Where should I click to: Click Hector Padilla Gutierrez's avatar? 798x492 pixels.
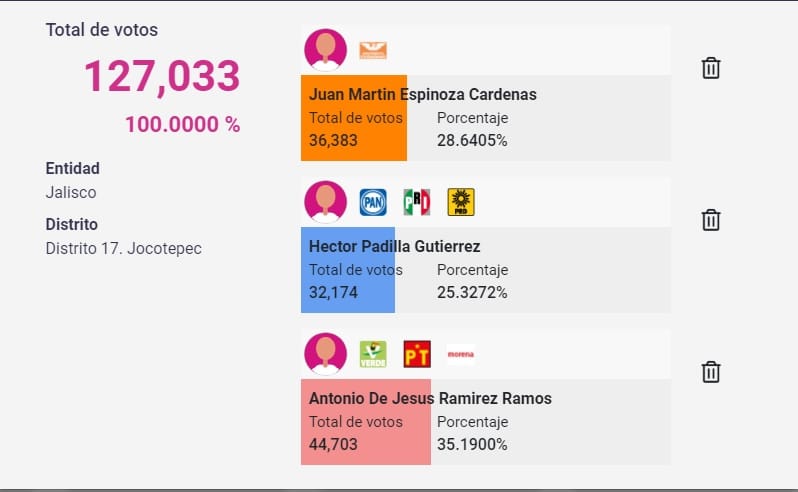point(326,202)
